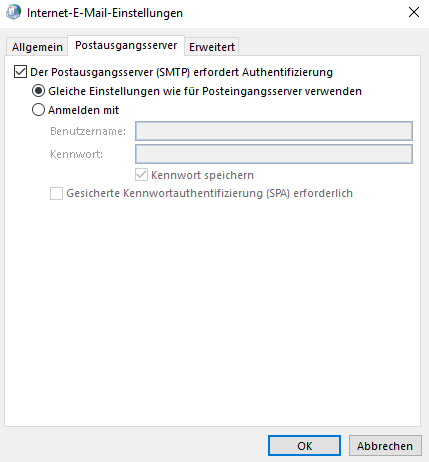Click the 'erfordert Authentifizierung' label text
The image size is (429, 462).
pyautogui.click(x=263, y=72)
